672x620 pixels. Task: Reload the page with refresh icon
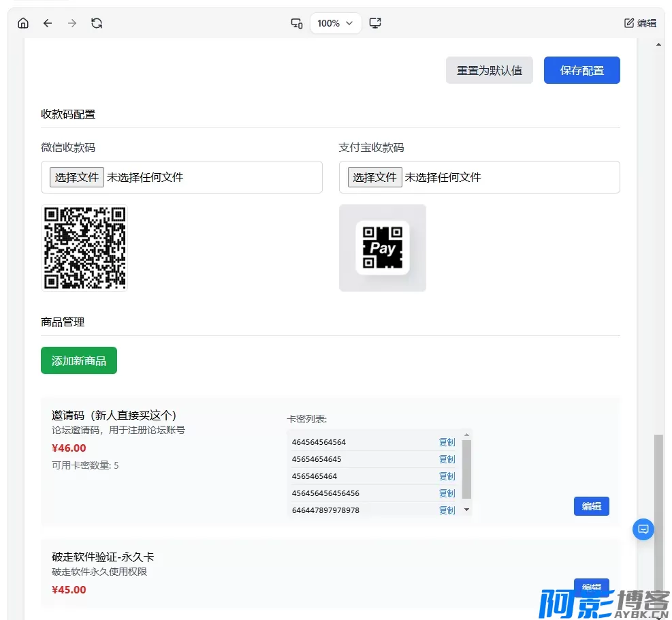[x=97, y=23]
